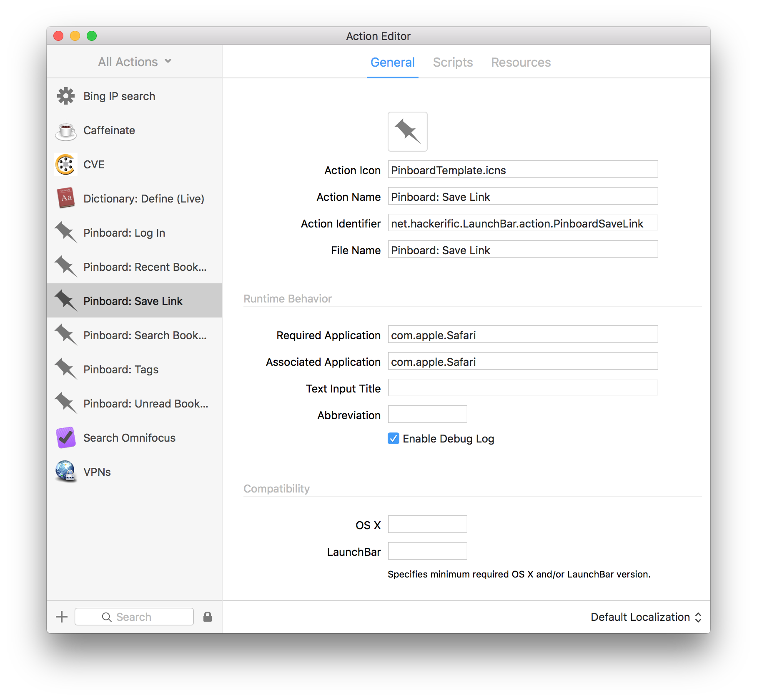This screenshot has height=700, width=757.
Task: Add a new action with plus button
Action: click(62, 617)
